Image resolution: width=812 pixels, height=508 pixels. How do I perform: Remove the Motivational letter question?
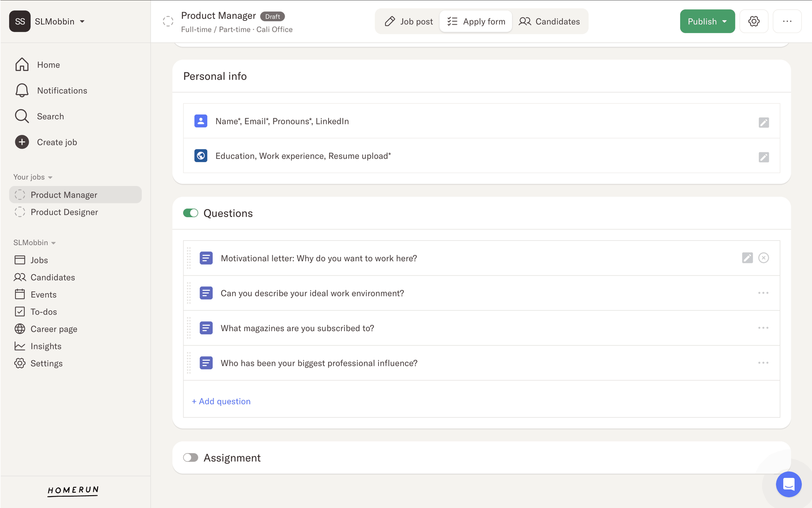point(763,258)
